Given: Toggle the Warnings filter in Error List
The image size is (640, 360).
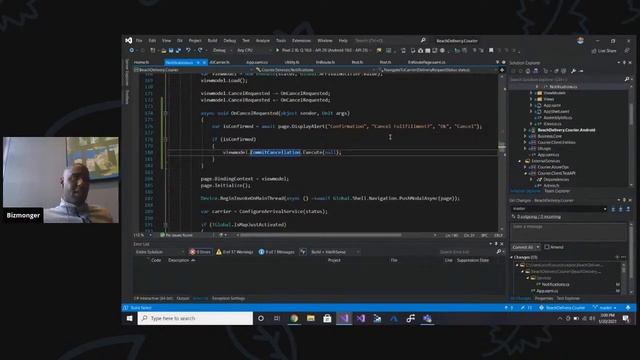Looking at the screenshot, I should 234,252.
